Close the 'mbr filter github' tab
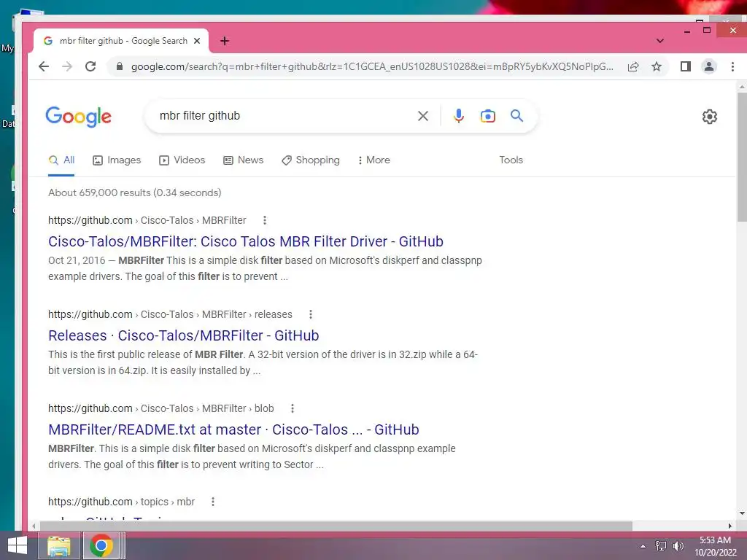The height and width of the screenshot is (560, 747). [197, 41]
